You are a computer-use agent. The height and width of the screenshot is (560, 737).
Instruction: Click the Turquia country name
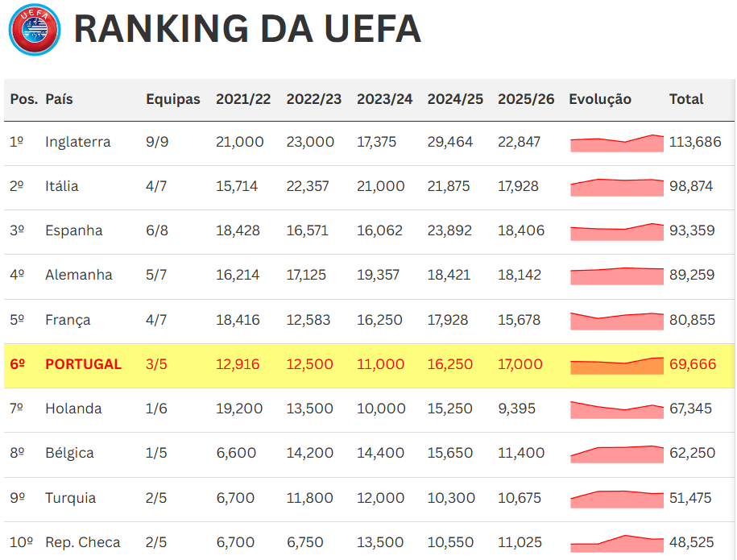[x=70, y=498]
